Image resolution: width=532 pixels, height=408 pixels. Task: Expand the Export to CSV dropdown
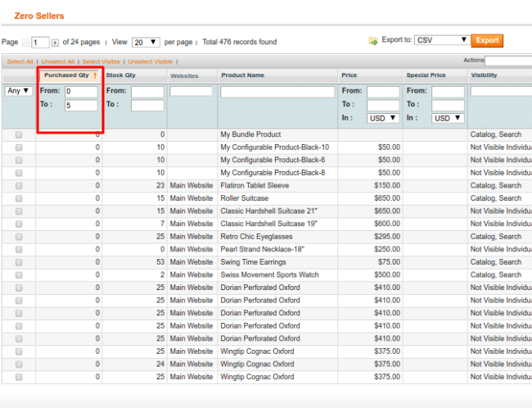click(441, 40)
